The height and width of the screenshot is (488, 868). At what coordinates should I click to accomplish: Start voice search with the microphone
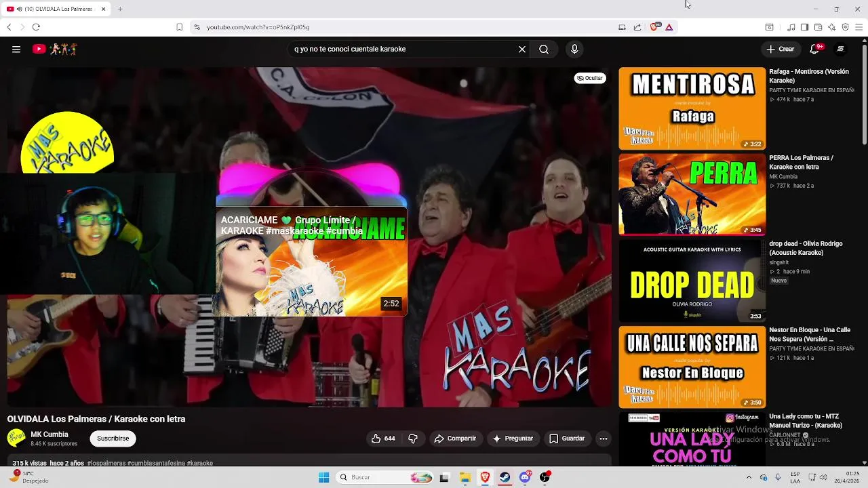[x=574, y=49]
